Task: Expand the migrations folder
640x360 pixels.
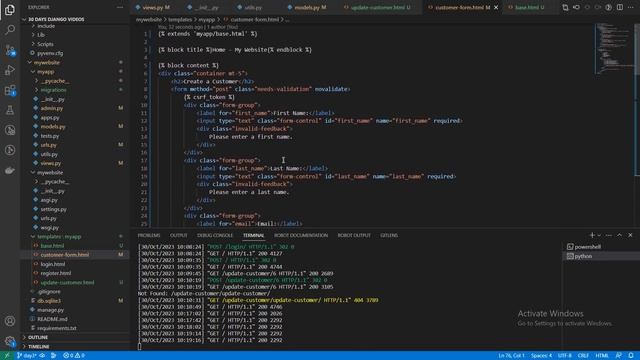Action: [x=53, y=90]
